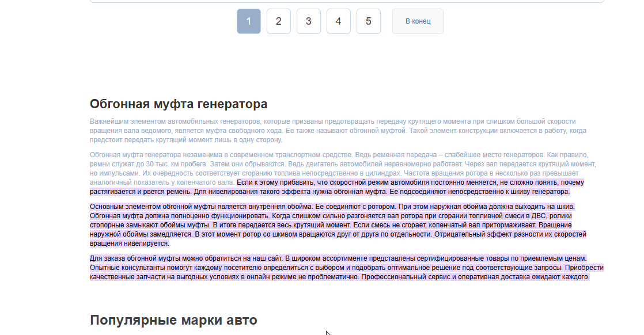Jump to pagination page 4

point(339,21)
